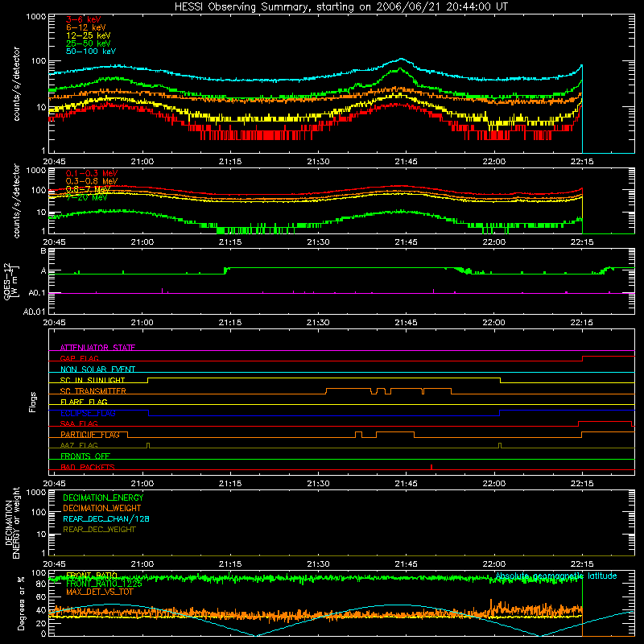Select the 'BAD_PACKETS' flag label

click(x=88, y=467)
